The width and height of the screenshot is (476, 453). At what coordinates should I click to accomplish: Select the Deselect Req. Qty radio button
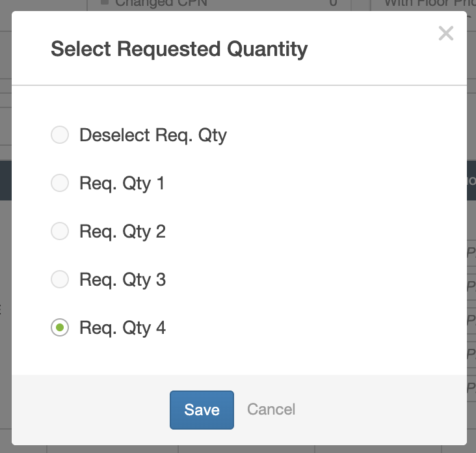[x=60, y=135]
